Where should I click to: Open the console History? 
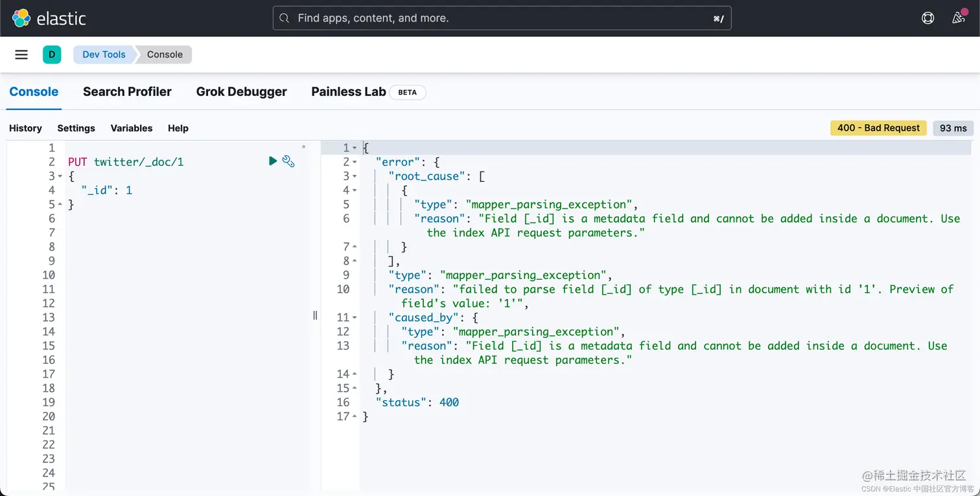[x=25, y=128]
